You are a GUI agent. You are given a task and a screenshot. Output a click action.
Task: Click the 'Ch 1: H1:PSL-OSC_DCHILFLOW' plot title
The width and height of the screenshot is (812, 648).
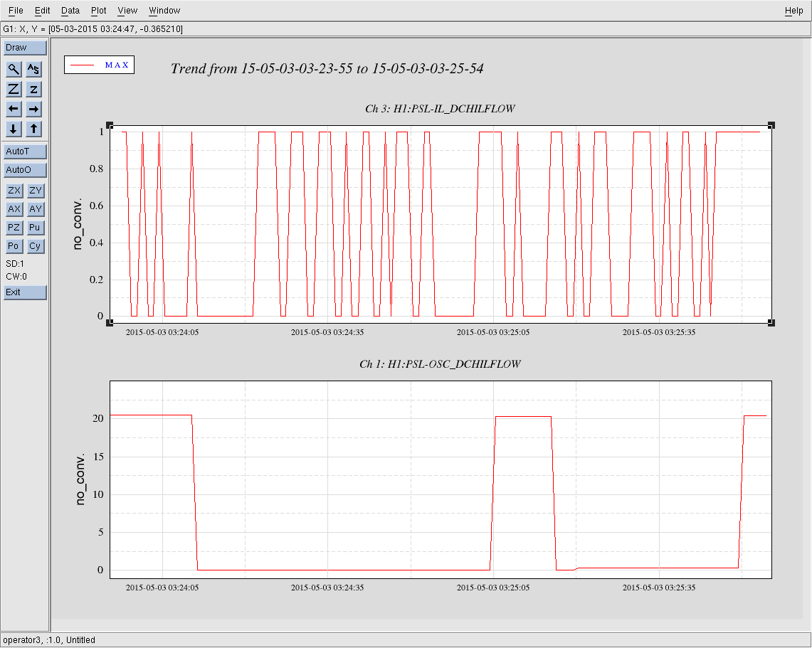(x=441, y=364)
